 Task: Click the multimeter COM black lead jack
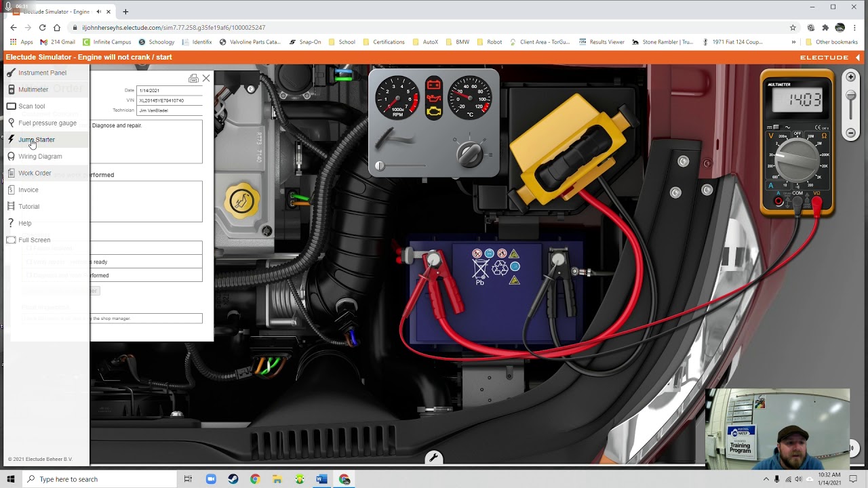(x=797, y=201)
